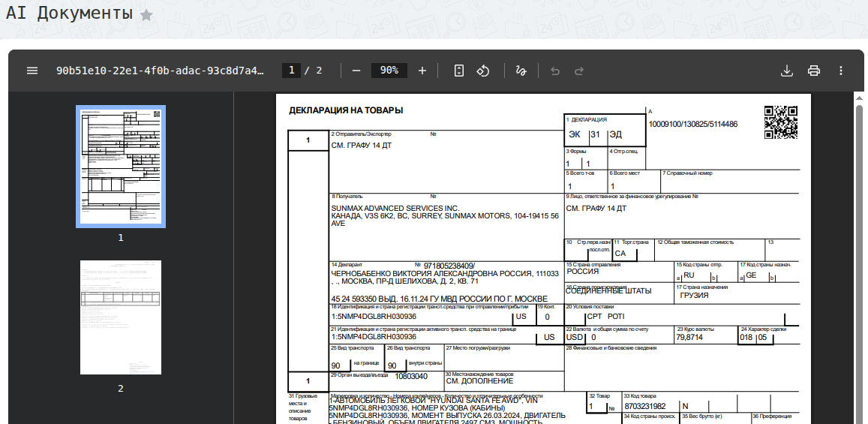Image resolution: width=868 pixels, height=424 pixels.
Task: Click the ДЕКЛАРАЦИЯ НА ТОВАРЫ heading
Action: [346, 110]
